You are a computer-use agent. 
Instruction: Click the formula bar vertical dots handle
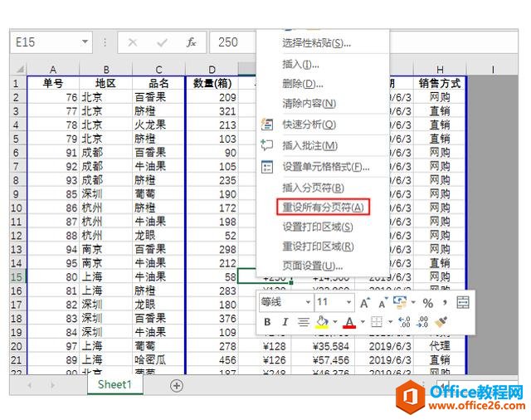(x=105, y=42)
